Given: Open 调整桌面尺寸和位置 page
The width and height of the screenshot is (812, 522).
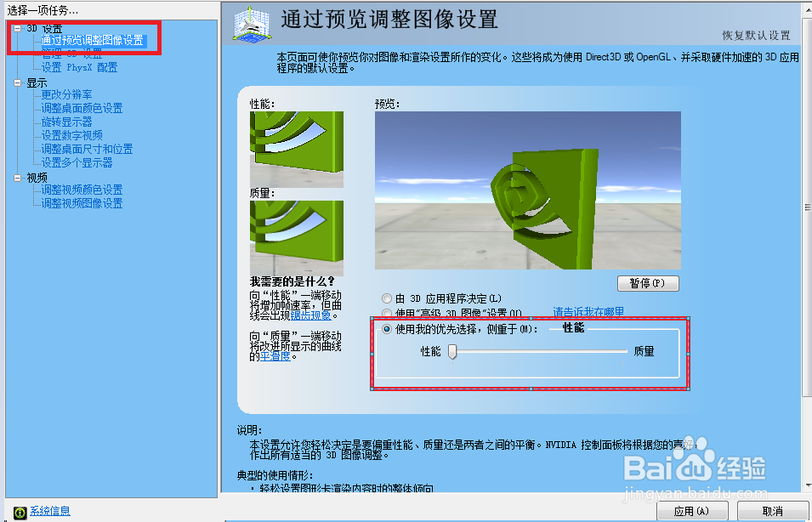Looking at the screenshot, I should click(x=87, y=149).
